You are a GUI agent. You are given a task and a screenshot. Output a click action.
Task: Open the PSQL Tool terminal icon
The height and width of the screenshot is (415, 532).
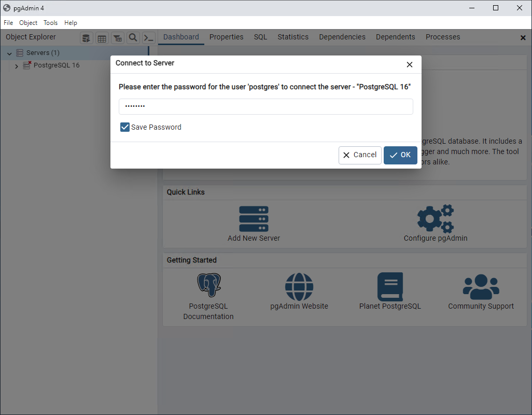tap(149, 38)
